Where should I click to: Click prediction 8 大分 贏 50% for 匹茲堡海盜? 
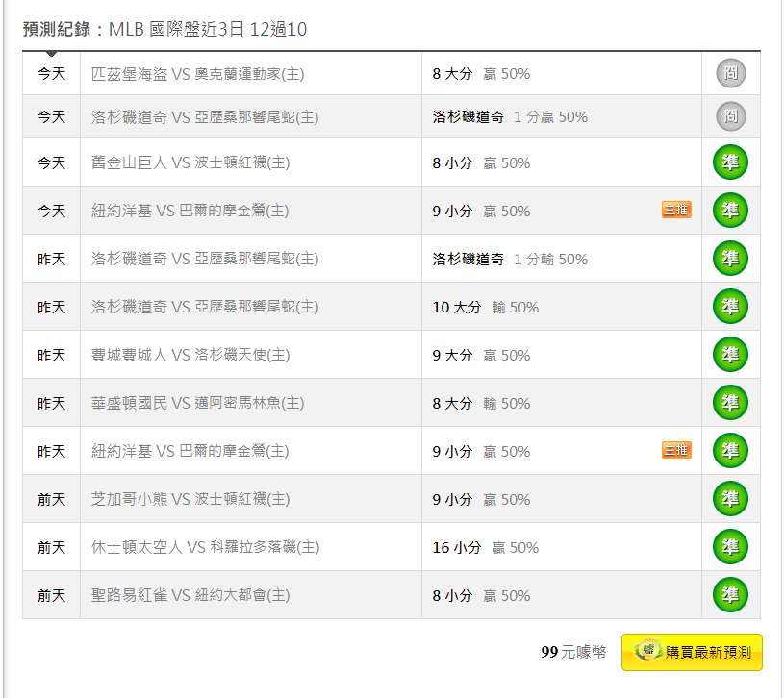point(481,74)
